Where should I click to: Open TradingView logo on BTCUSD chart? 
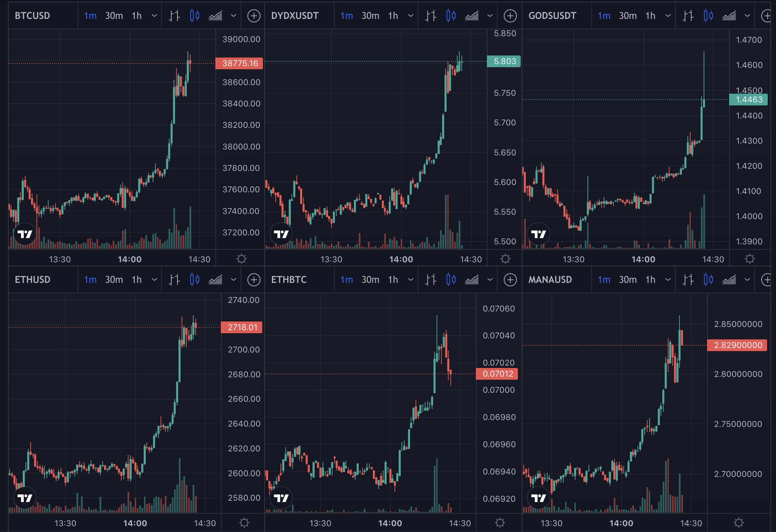point(25,234)
